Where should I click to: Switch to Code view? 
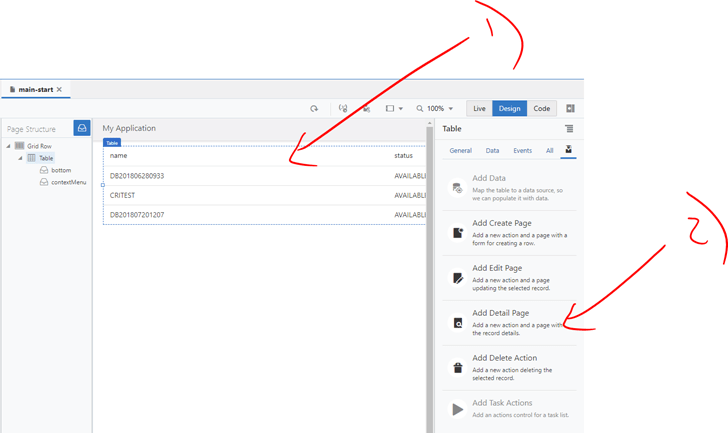tap(541, 109)
